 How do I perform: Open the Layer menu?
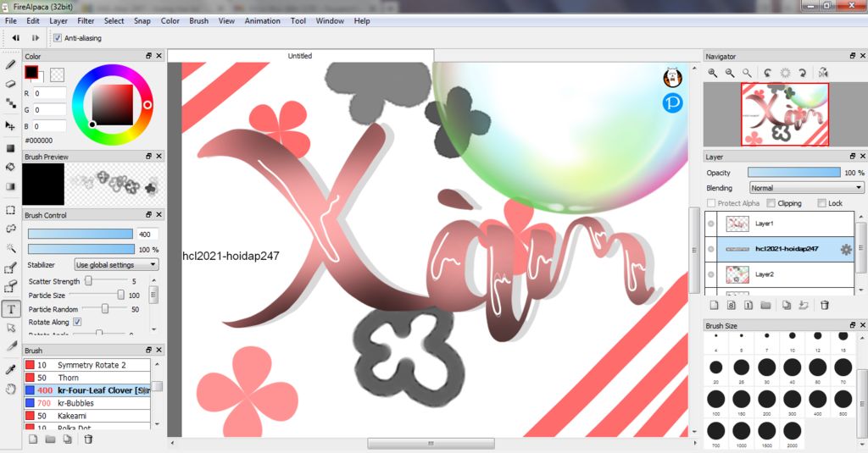58,21
